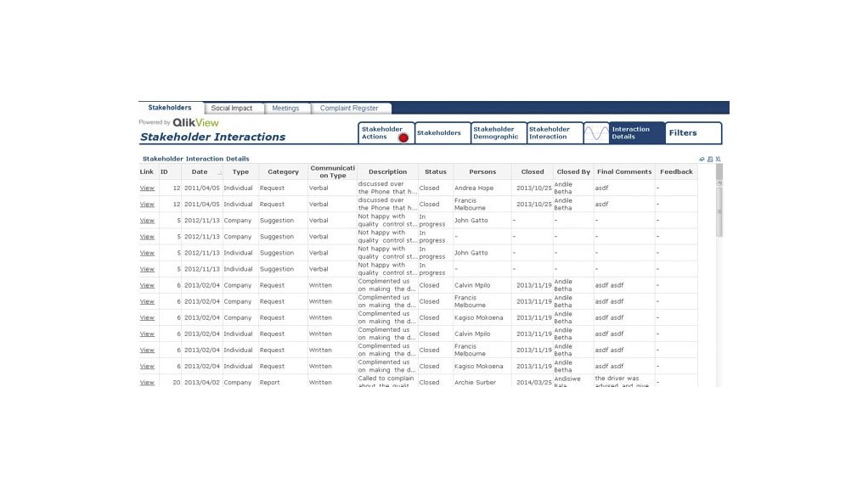Select the Stakeholder Actions button
868x488 pixels.
[386, 132]
